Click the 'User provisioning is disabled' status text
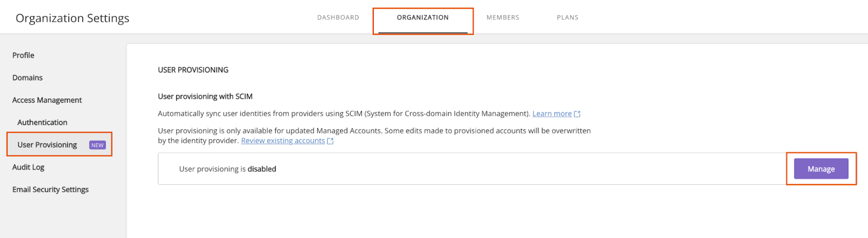868x238 pixels. tap(228, 169)
